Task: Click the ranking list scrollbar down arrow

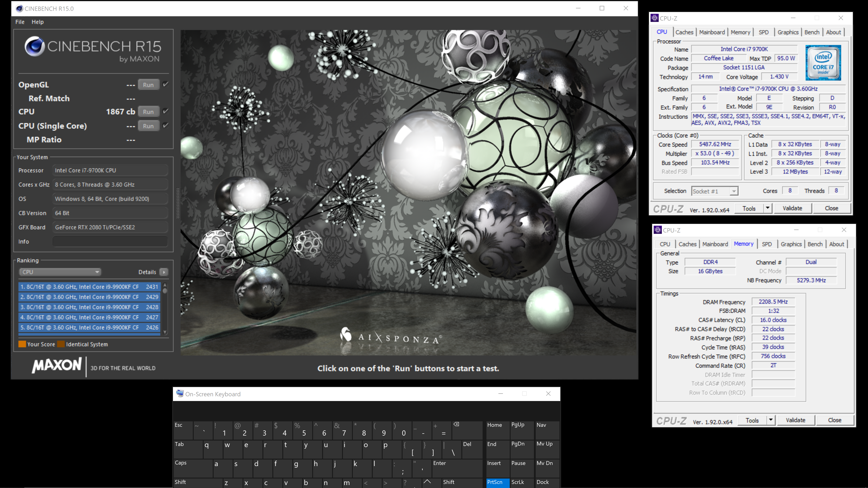Action: pyautogui.click(x=165, y=332)
